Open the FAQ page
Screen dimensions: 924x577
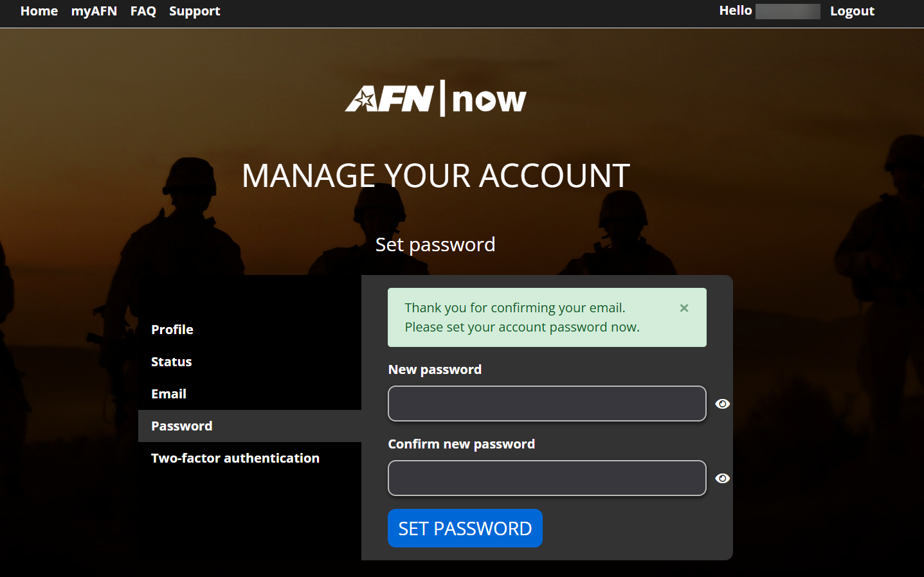pos(143,11)
